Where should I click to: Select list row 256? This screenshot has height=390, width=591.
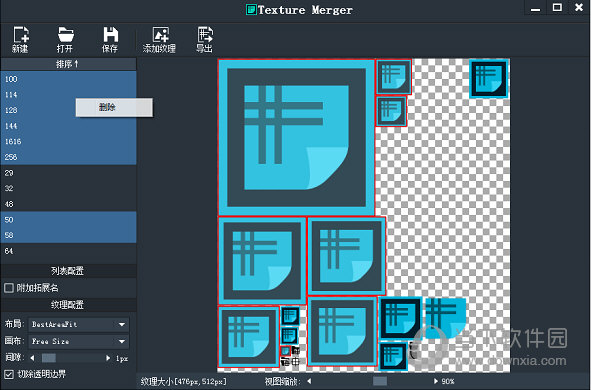click(x=68, y=157)
